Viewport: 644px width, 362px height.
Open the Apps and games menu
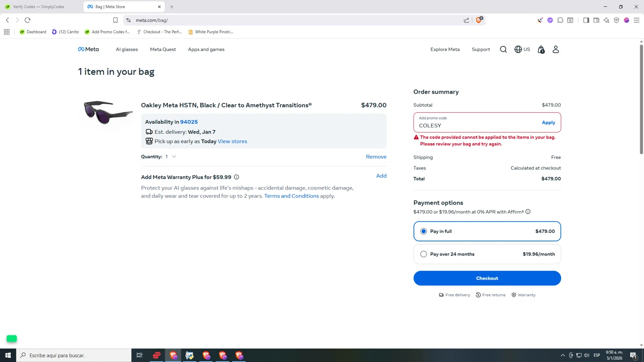[x=206, y=49]
